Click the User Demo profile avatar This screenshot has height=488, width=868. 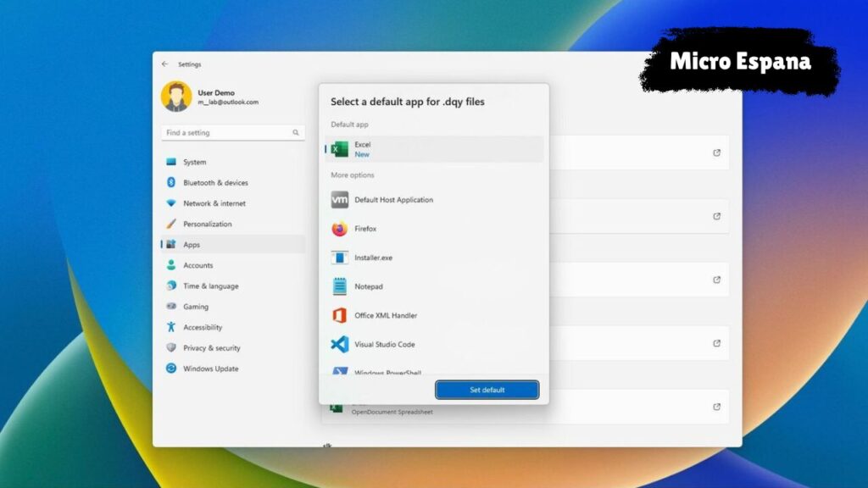coord(176,97)
